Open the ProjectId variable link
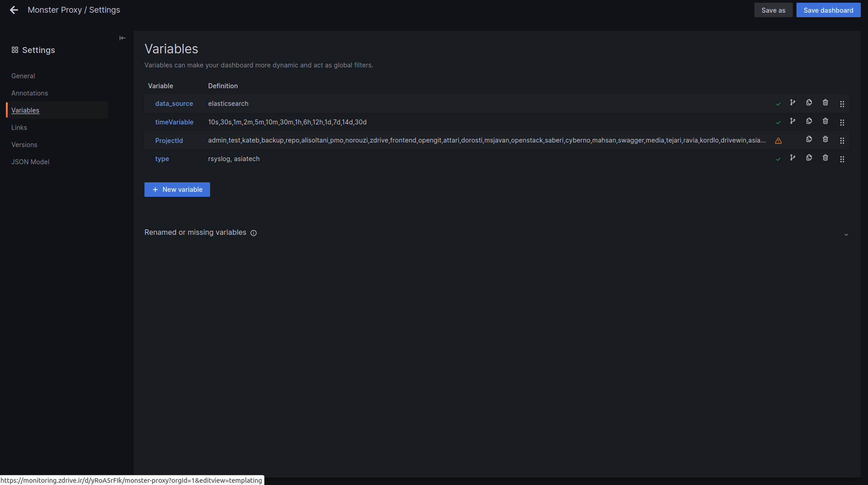This screenshot has height=485, width=868. 169,141
